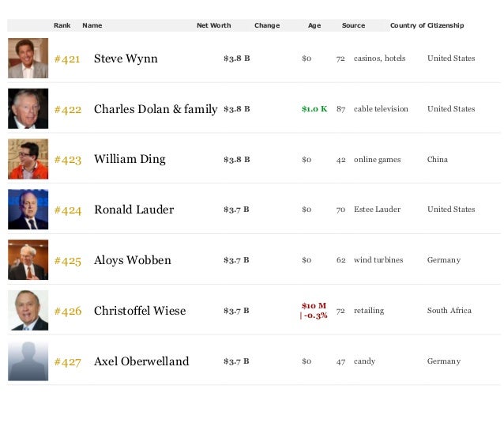Click age 72 in Steve Wynn's row

click(340, 59)
